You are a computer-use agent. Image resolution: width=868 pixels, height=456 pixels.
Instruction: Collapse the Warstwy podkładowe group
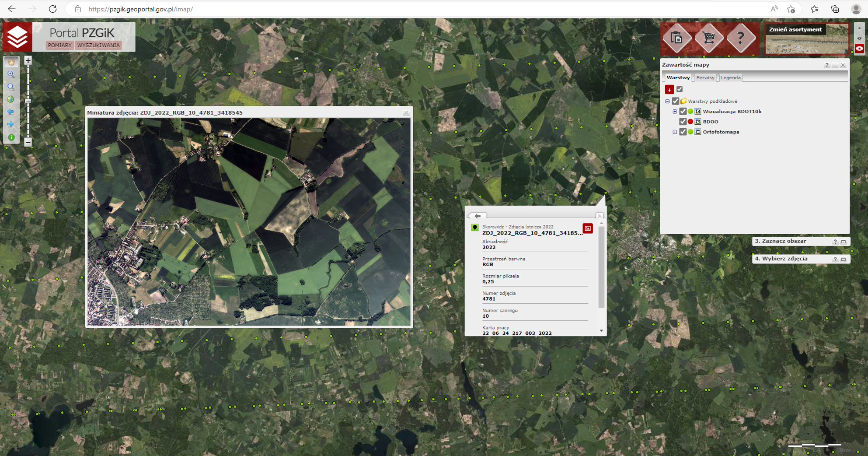click(x=667, y=101)
